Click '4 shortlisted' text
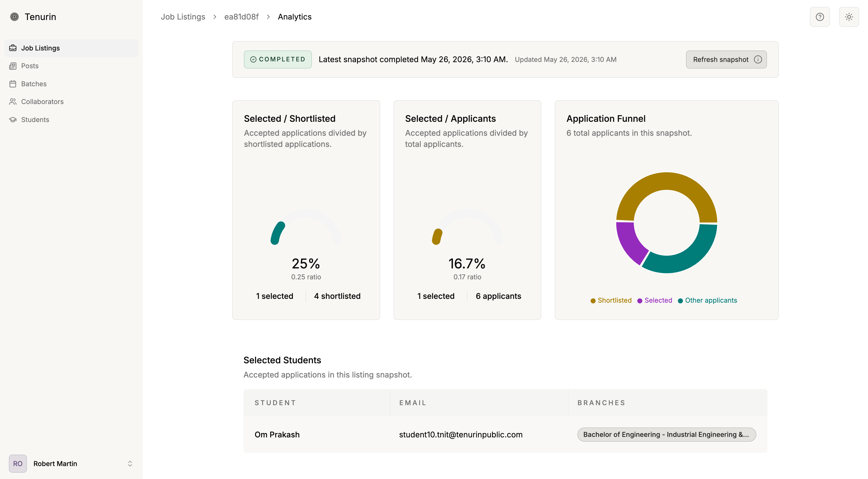 pyautogui.click(x=337, y=296)
